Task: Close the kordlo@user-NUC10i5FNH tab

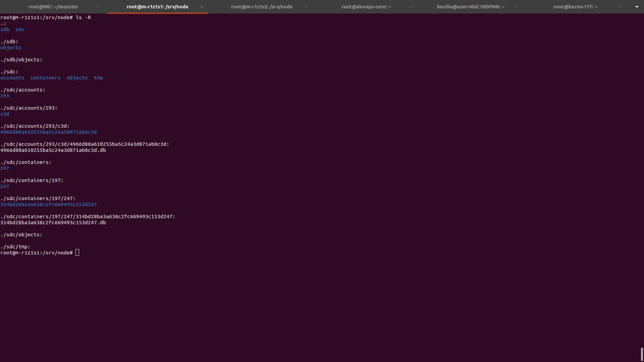Action: (515, 7)
